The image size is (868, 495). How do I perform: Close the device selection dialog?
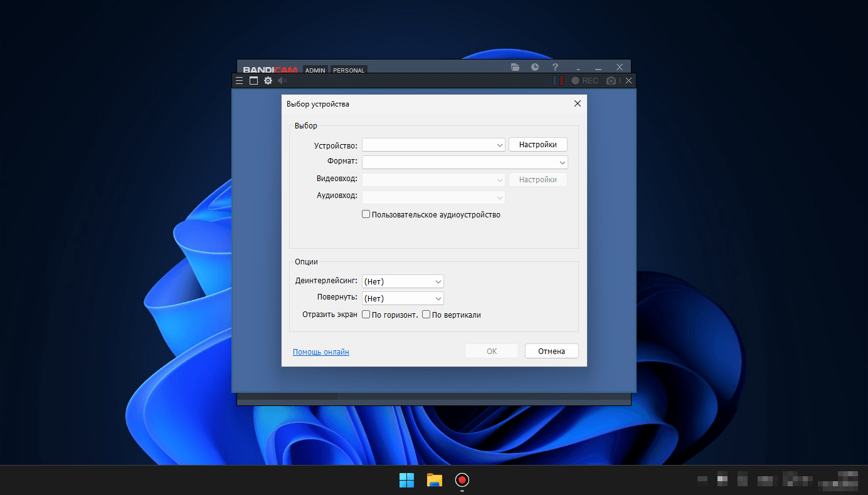pos(578,103)
